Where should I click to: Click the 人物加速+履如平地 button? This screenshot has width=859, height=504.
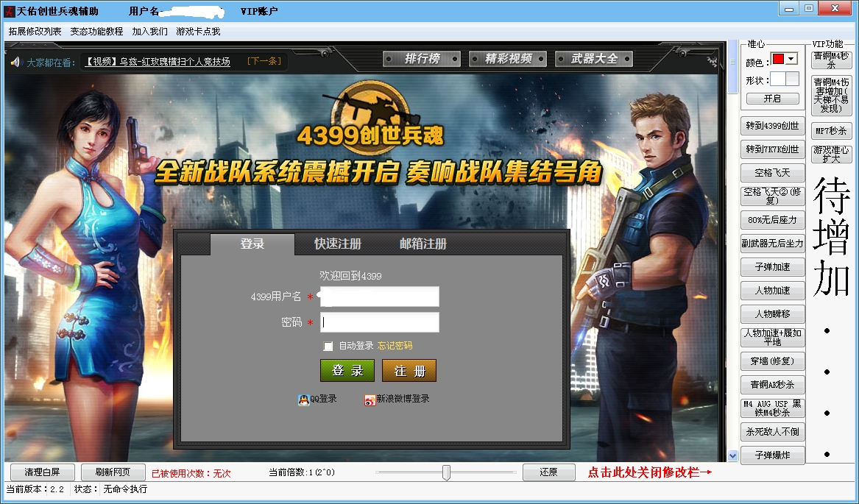coord(772,338)
